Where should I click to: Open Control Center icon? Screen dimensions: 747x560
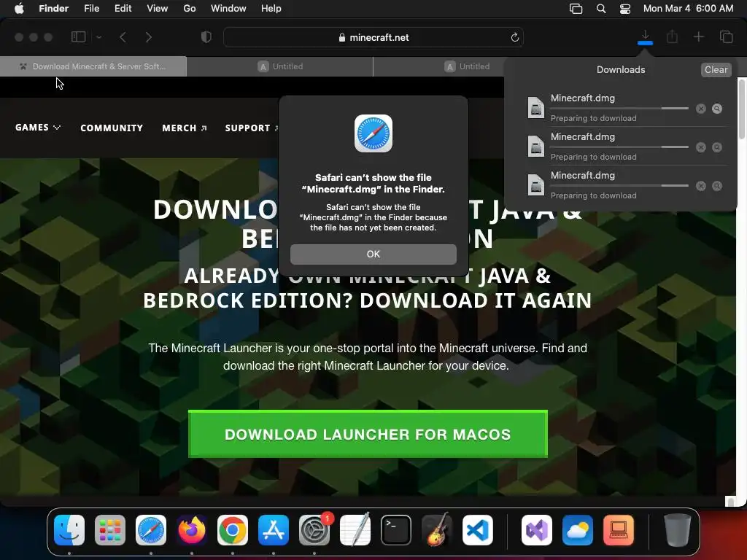pos(625,9)
